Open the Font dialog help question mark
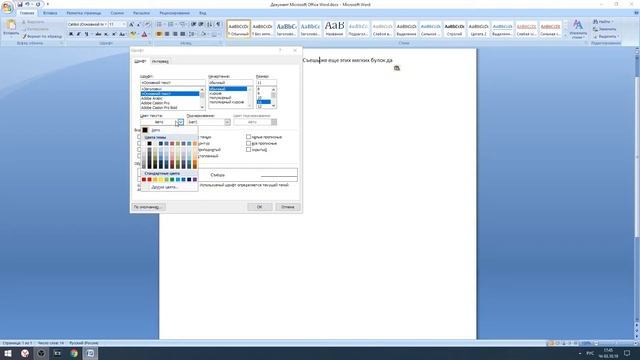640x360 pixels. (x=280, y=50)
